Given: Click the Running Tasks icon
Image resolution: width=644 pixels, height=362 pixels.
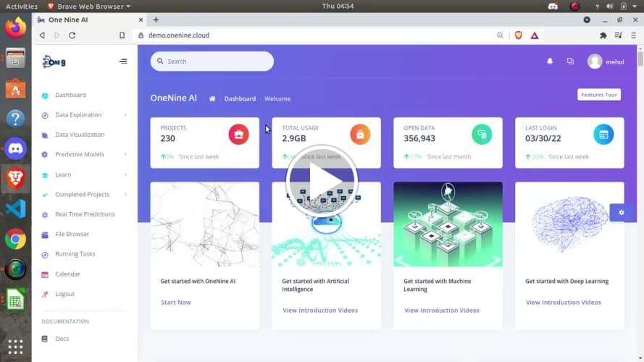Looking at the screenshot, I should [45, 254].
